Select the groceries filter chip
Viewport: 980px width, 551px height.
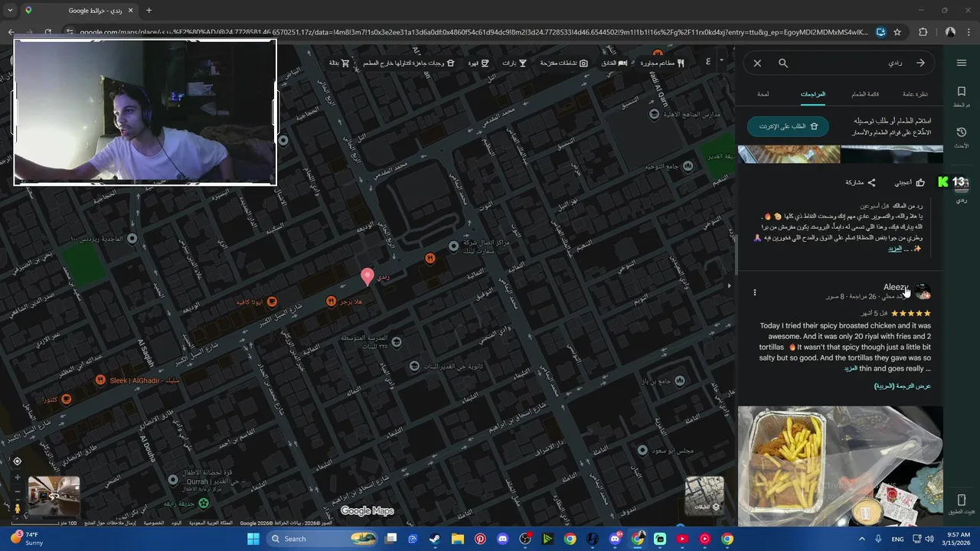pos(339,63)
